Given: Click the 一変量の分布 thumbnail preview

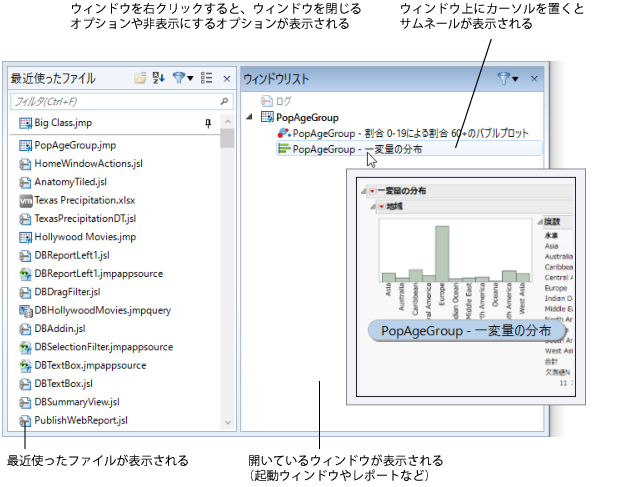Looking at the screenshot, I should coord(466,287).
